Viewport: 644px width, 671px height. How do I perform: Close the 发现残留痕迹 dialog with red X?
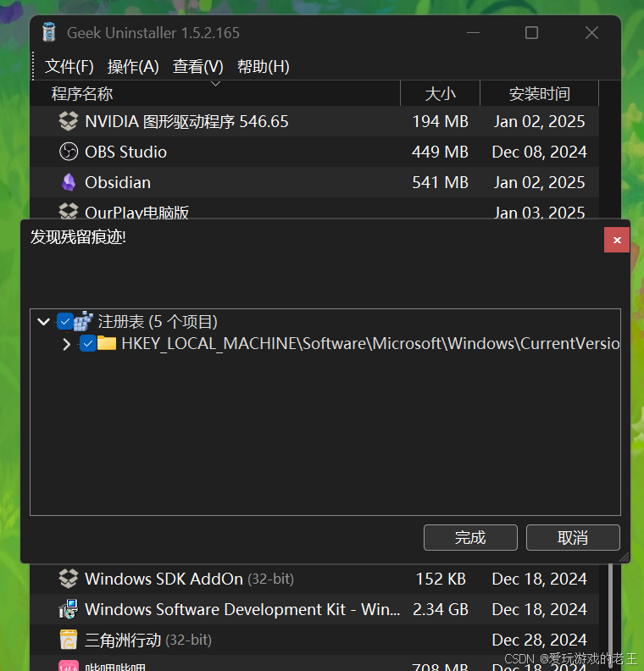(x=617, y=240)
